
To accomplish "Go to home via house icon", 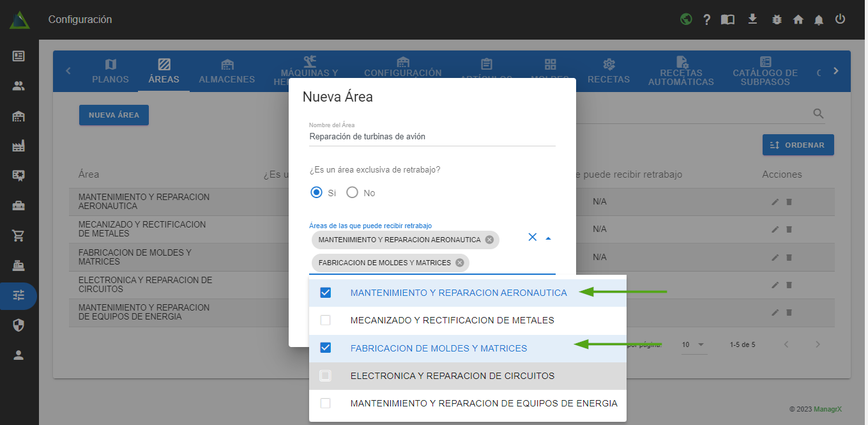I will tap(798, 20).
